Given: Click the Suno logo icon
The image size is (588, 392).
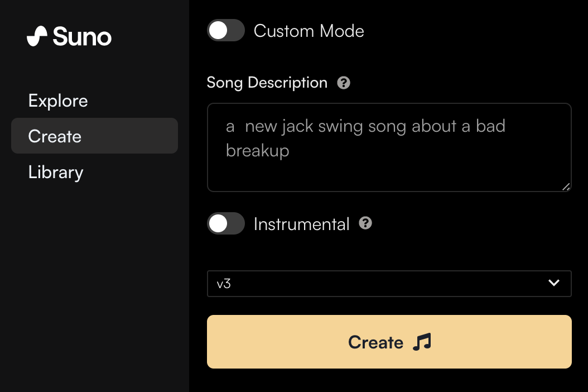Looking at the screenshot, I should (37, 36).
